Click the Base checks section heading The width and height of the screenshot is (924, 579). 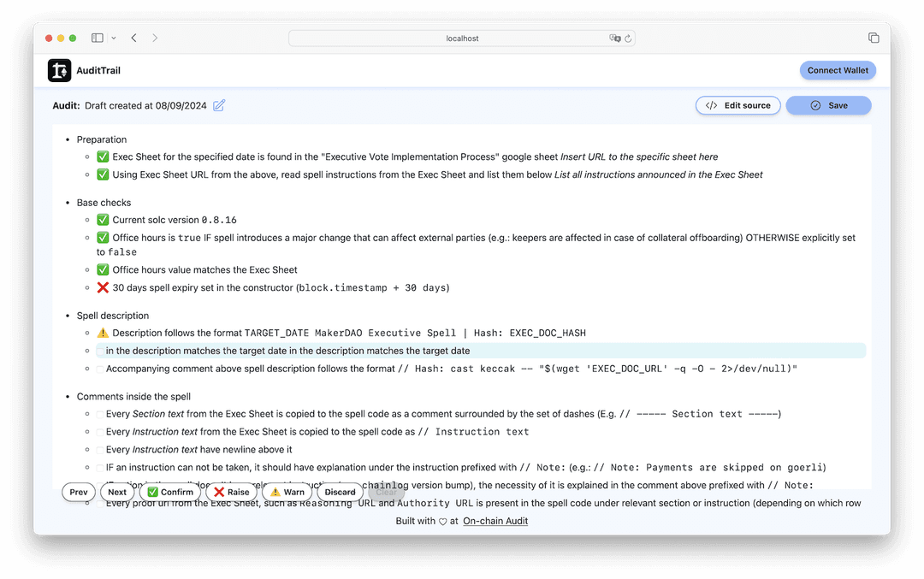[104, 203]
